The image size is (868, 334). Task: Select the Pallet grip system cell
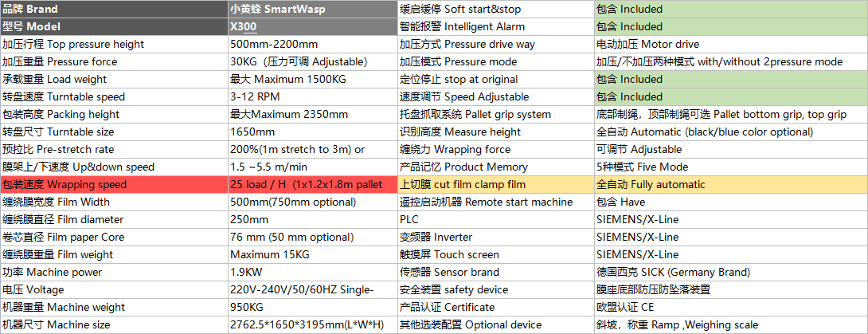495,114
